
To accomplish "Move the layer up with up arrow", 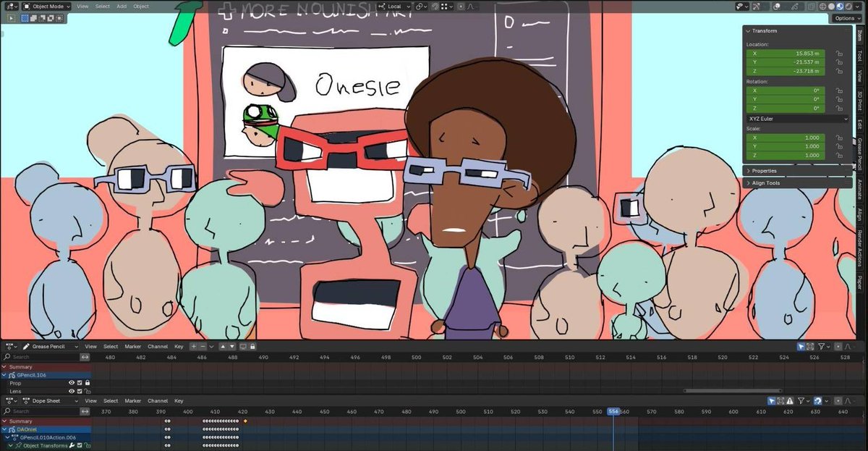I will pos(223,347).
